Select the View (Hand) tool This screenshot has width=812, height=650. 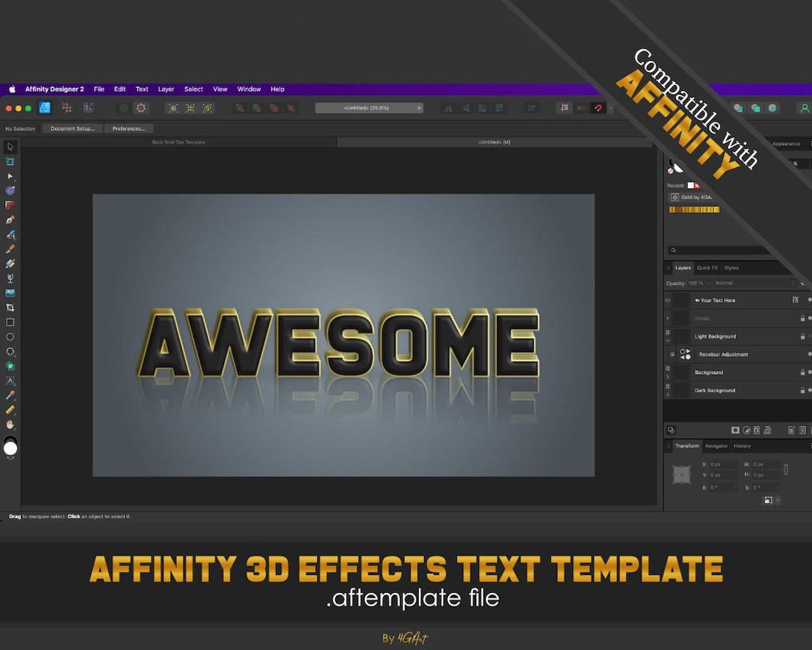(x=10, y=424)
